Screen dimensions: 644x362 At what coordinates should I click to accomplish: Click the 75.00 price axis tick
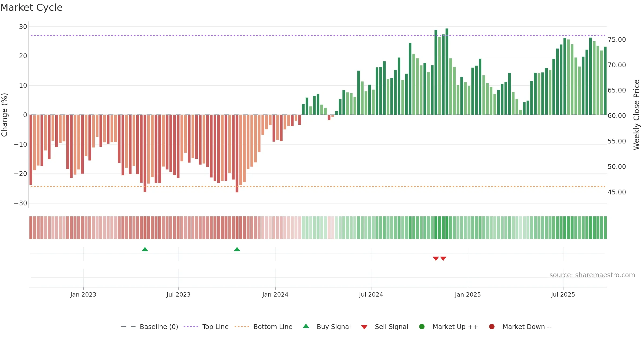[617, 40]
